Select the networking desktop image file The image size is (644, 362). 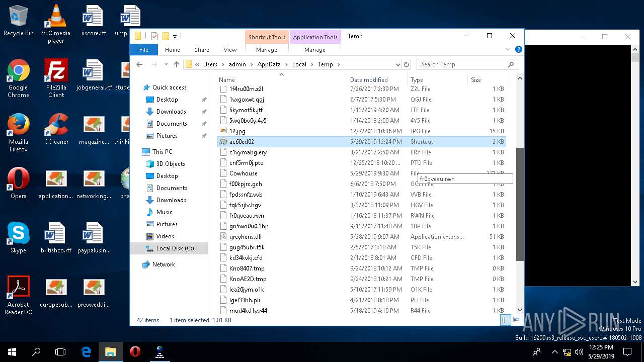[94, 184]
